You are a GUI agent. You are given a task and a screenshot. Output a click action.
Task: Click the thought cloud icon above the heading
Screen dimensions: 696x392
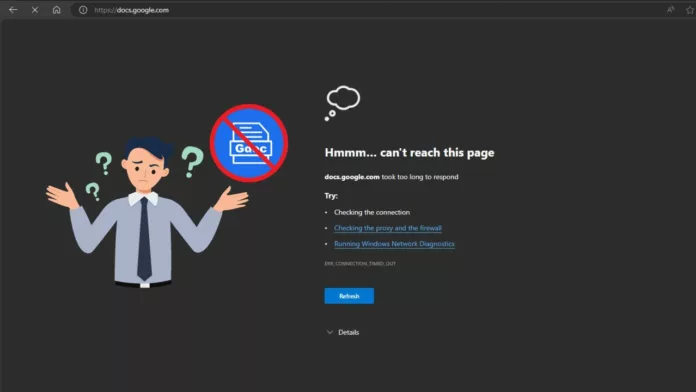coord(342,103)
